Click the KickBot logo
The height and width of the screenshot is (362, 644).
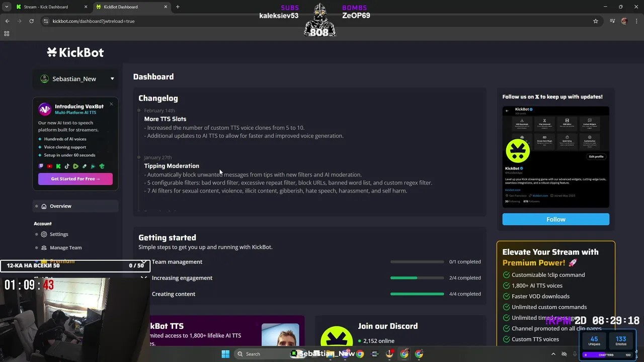(x=75, y=52)
